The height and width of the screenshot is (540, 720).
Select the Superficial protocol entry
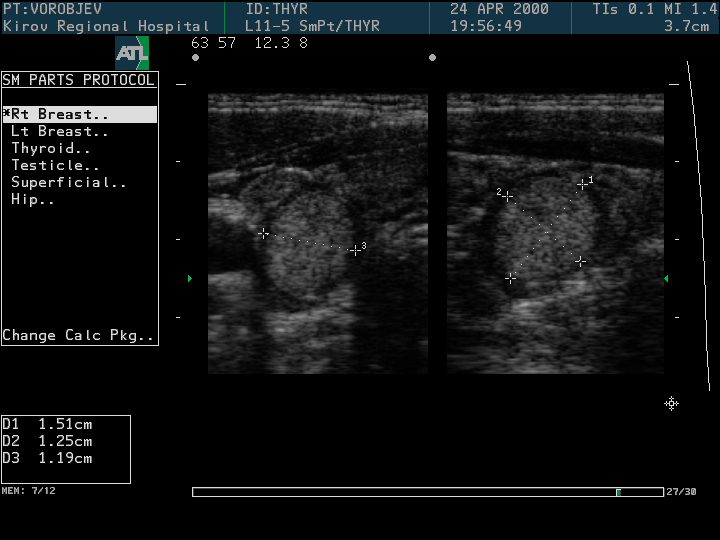68,182
